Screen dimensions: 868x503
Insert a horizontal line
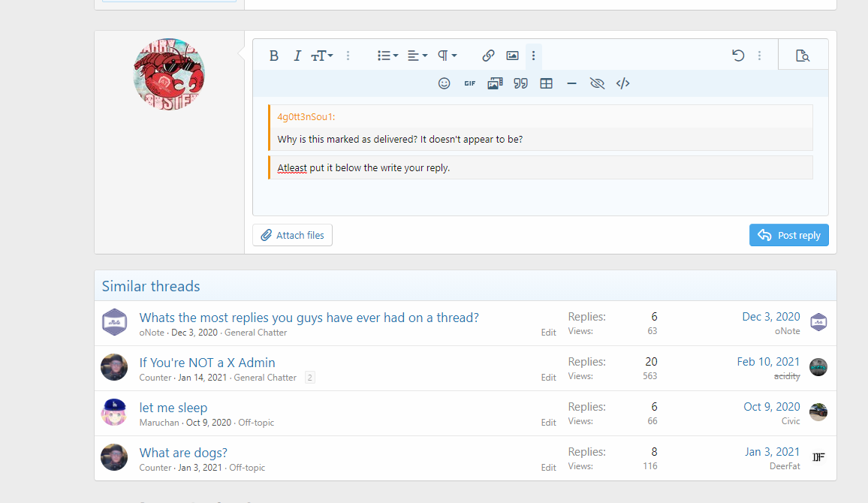coord(572,83)
